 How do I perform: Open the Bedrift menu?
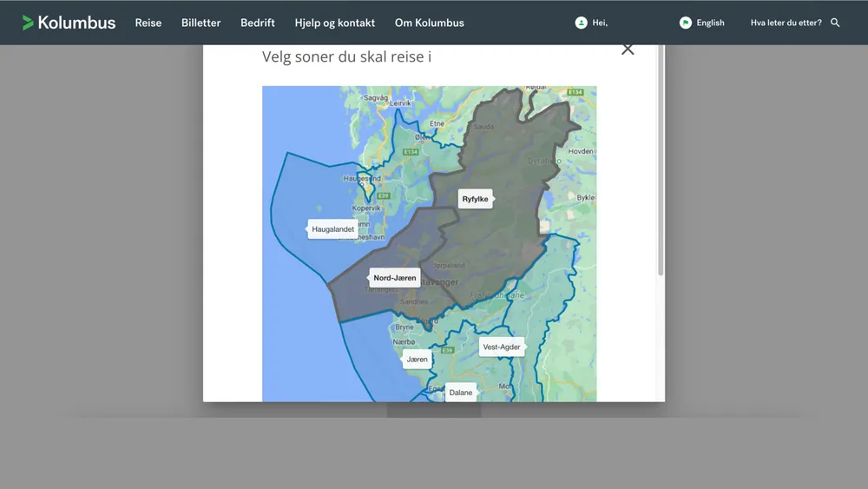pos(258,23)
